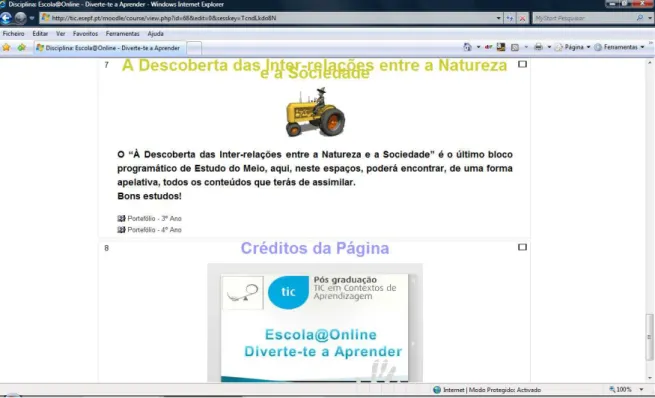655x398 pixels.
Task: Open the Portefólio - 3º Ano link
Action: pyautogui.click(x=154, y=218)
